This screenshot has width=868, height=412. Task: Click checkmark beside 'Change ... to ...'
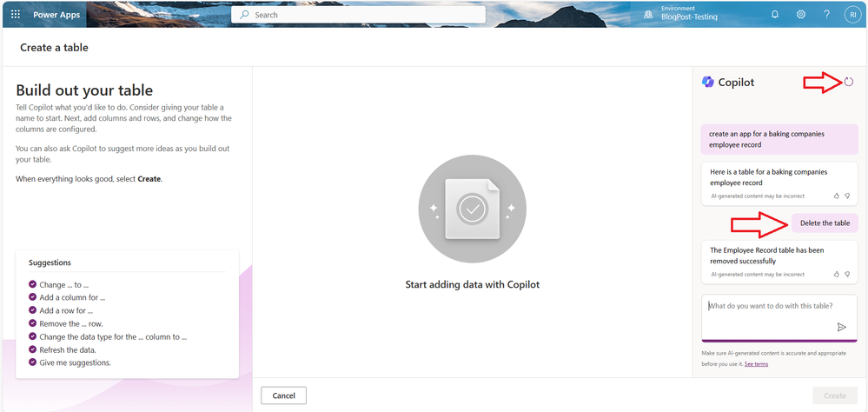pyautogui.click(x=32, y=284)
